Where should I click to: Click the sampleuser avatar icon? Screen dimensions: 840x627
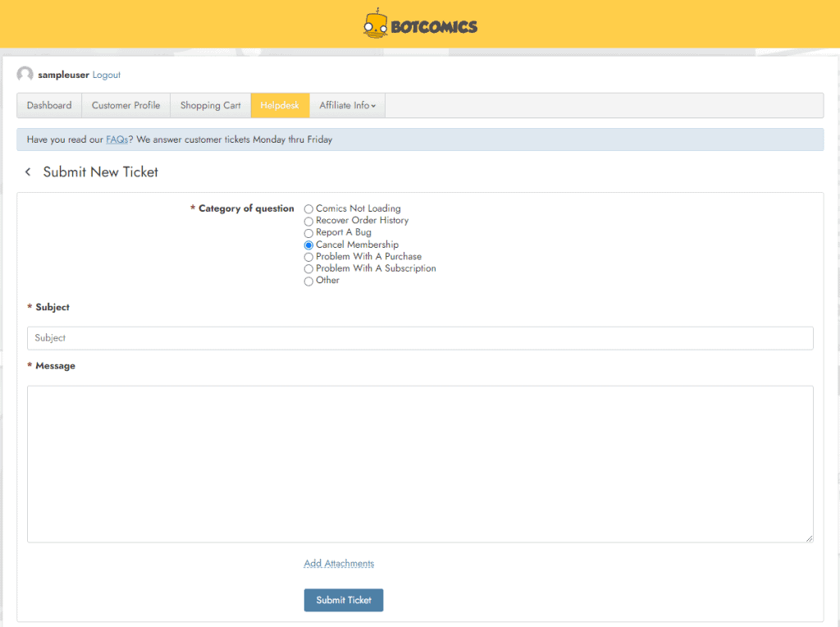click(25, 75)
